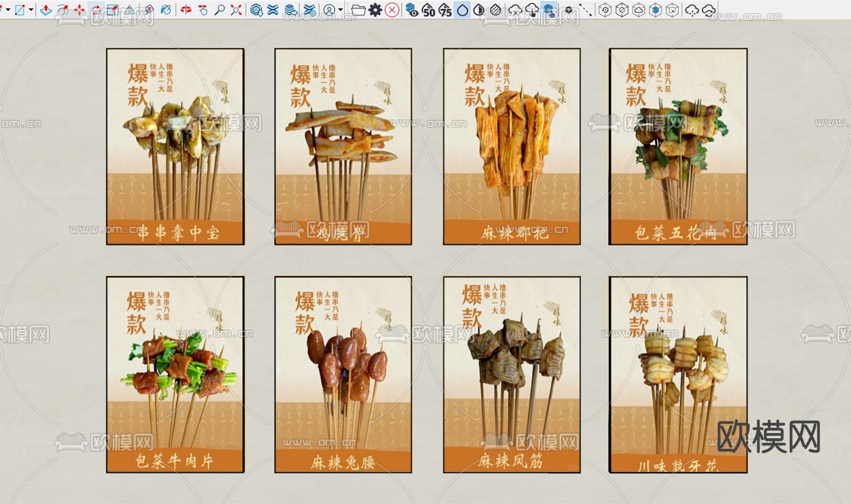Expand the shape tool dropdown arrow
The height and width of the screenshot is (504, 851).
tap(30, 8)
